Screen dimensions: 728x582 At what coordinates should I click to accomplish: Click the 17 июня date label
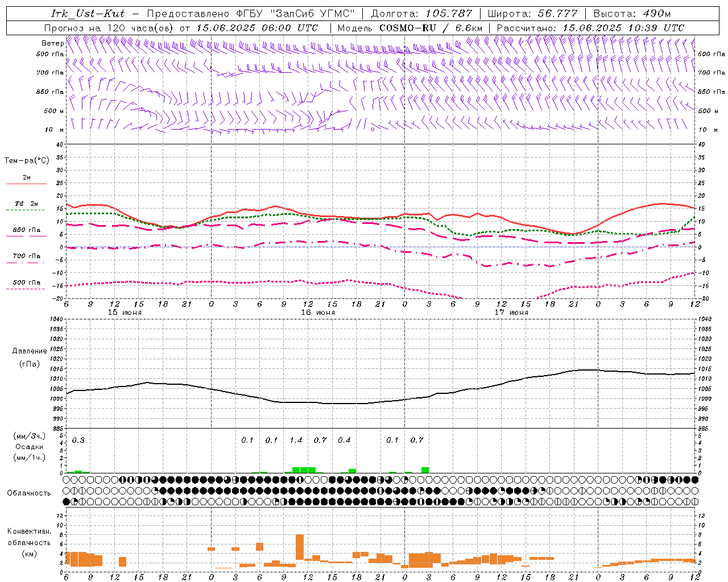[511, 312]
